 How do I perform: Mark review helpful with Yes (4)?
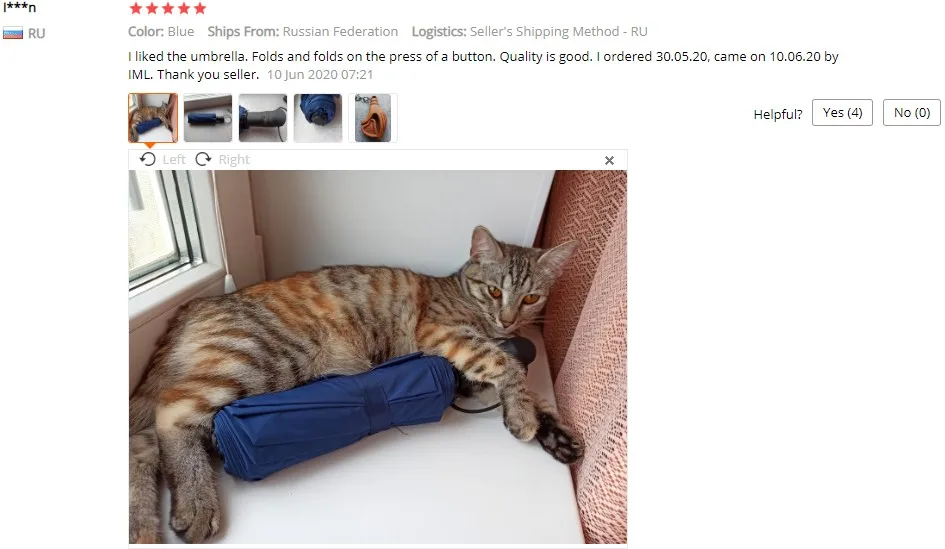[842, 113]
